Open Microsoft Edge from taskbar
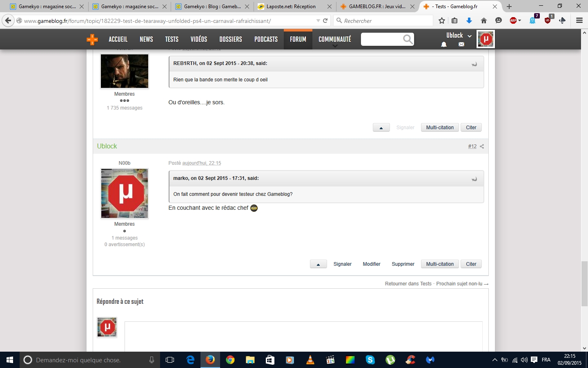This screenshot has width=588, height=368. pos(190,360)
